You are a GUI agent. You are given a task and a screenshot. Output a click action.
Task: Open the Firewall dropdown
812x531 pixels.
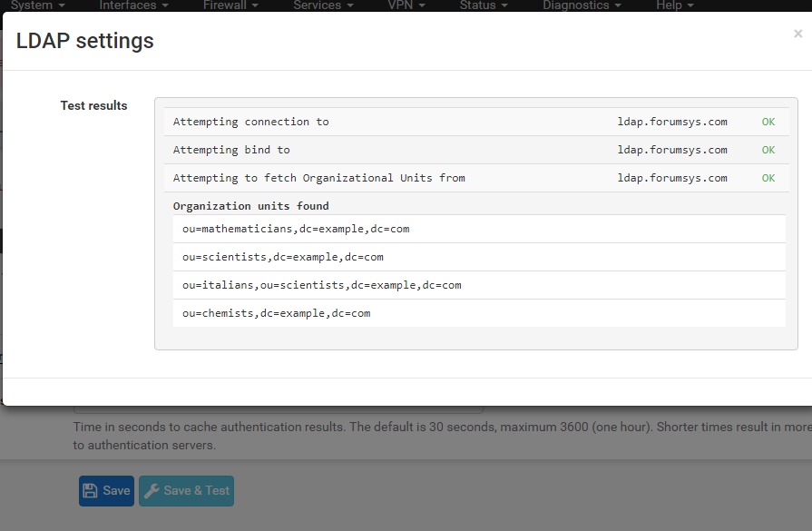pos(230,5)
